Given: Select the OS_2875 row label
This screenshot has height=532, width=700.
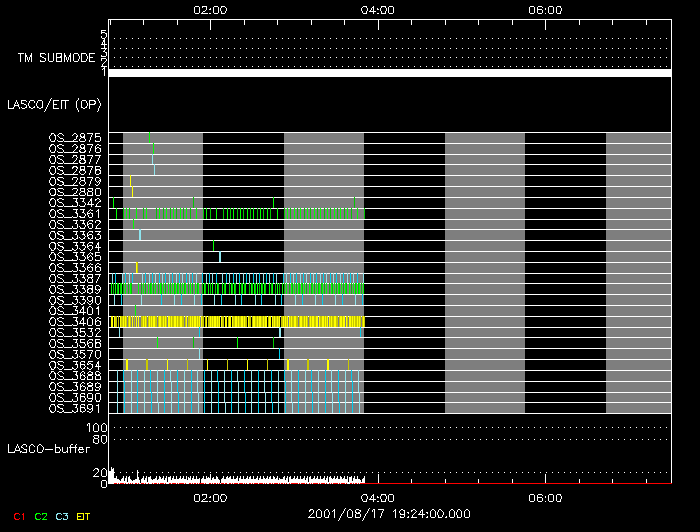Looking at the screenshot, I should [75, 137].
